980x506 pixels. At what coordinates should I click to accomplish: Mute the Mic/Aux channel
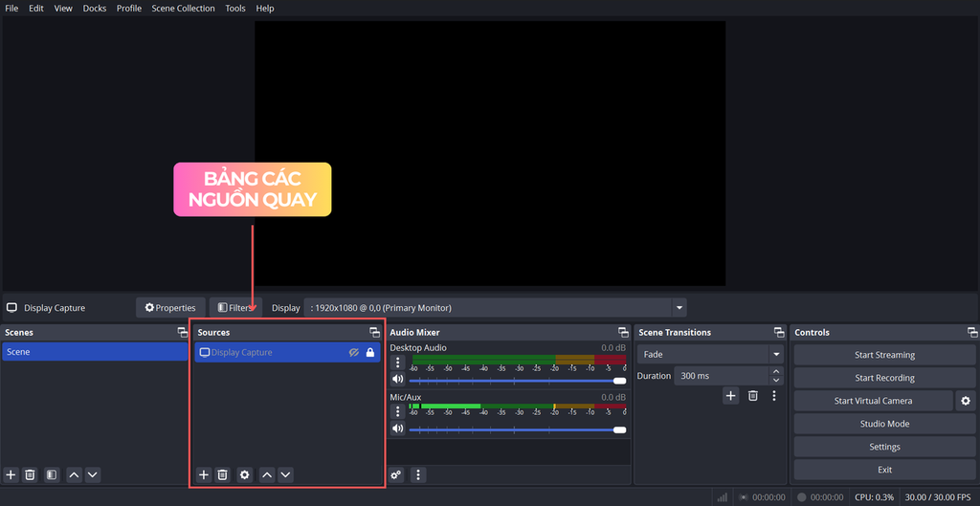398,429
